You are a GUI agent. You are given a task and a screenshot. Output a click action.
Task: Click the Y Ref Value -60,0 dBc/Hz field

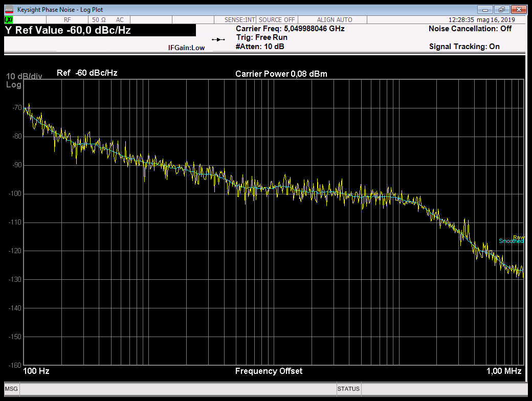[68, 30]
